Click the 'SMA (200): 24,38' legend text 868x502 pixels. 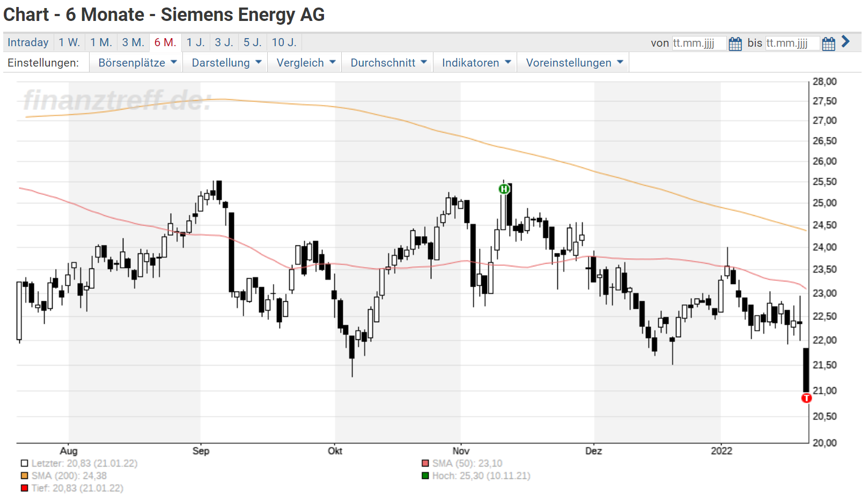[69, 476]
